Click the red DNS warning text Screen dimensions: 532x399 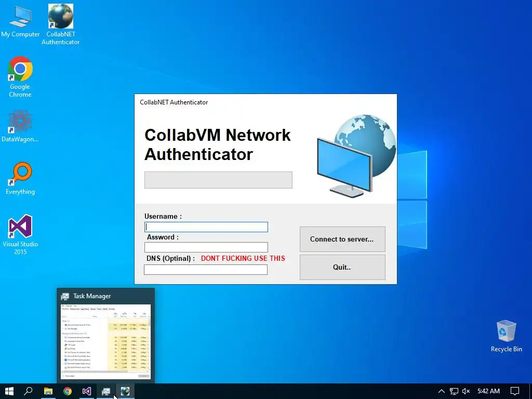tap(243, 258)
